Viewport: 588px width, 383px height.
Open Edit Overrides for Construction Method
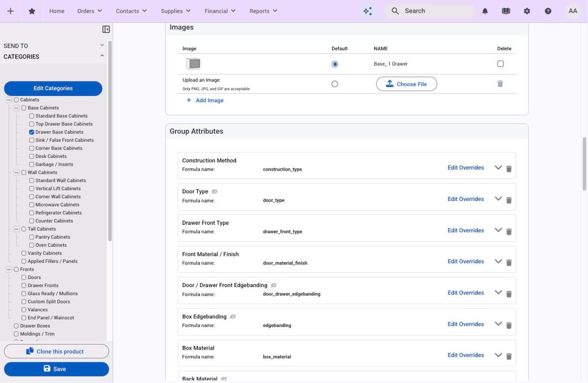tap(466, 168)
